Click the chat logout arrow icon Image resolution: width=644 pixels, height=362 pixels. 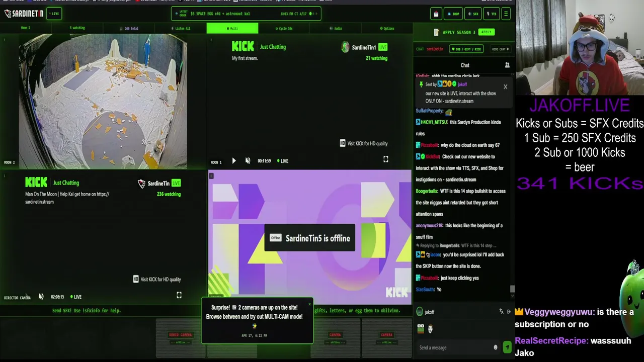(x=509, y=312)
